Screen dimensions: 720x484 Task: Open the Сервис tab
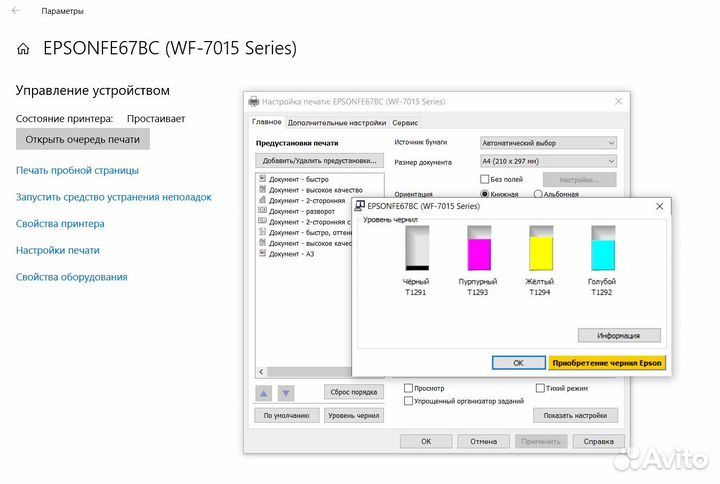[x=405, y=123]
